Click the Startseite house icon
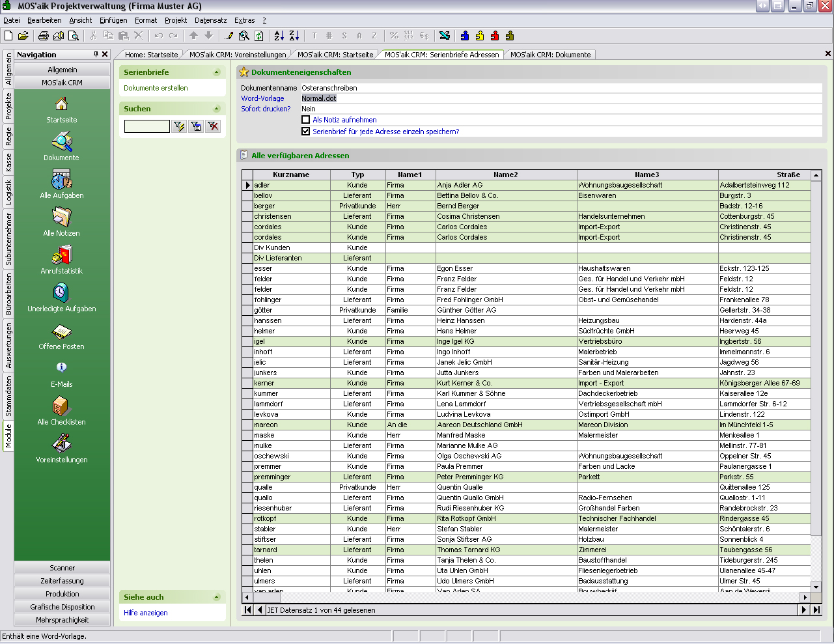 [61, 104]
